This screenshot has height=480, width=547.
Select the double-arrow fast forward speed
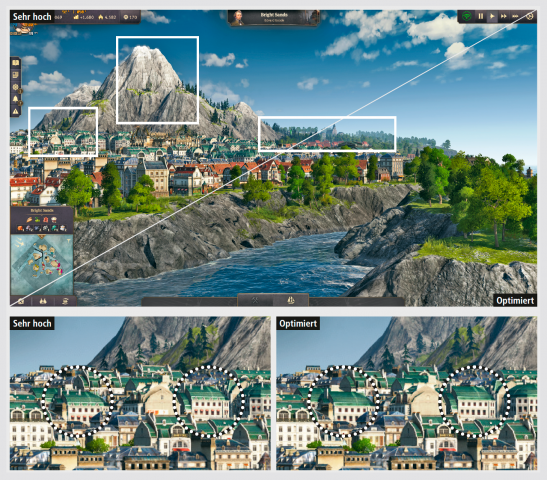(x=503, y=16)
